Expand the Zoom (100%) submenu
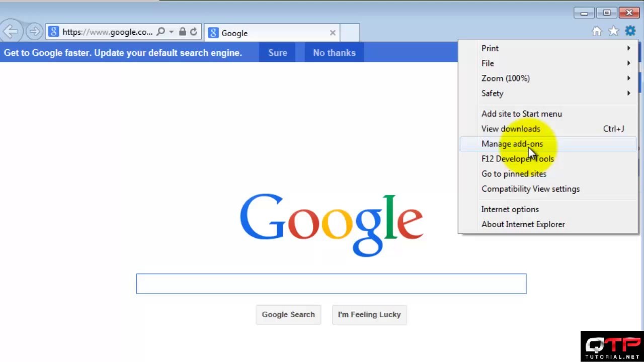The width and height of the screenshot is (644, 362). coord(548,78)
